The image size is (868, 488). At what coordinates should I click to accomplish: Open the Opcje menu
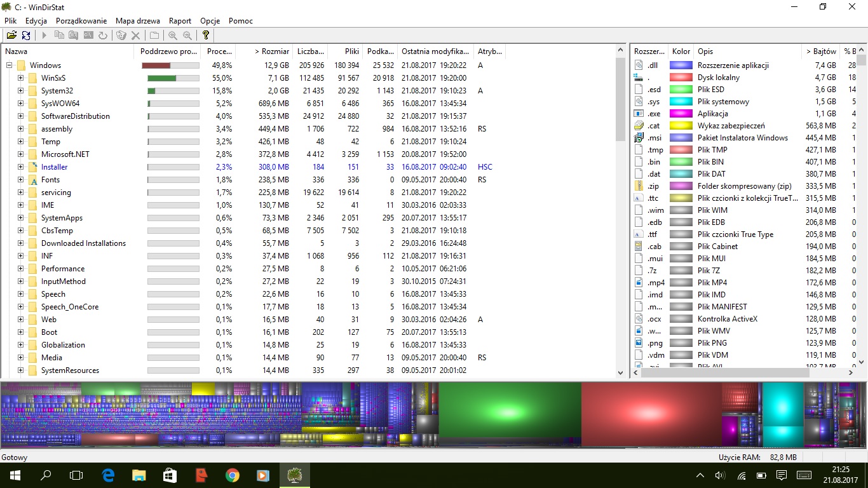[x=210, y=21]
